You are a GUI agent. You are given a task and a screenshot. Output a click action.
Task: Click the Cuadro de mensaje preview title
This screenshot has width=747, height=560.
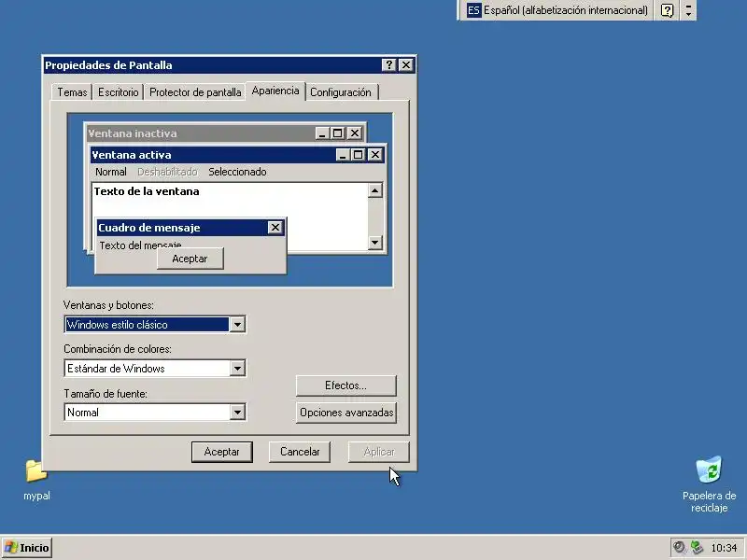(149, 228)
